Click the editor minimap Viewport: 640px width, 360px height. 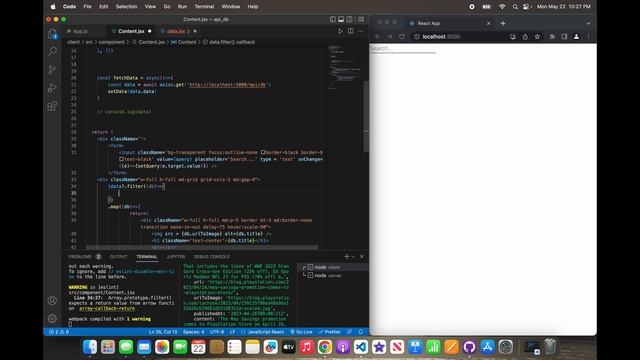point(345,67)
